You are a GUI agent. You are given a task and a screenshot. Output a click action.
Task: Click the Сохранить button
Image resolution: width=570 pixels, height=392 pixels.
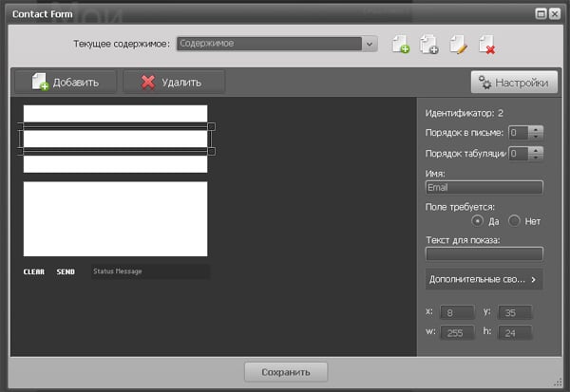(x=285, y=371)
